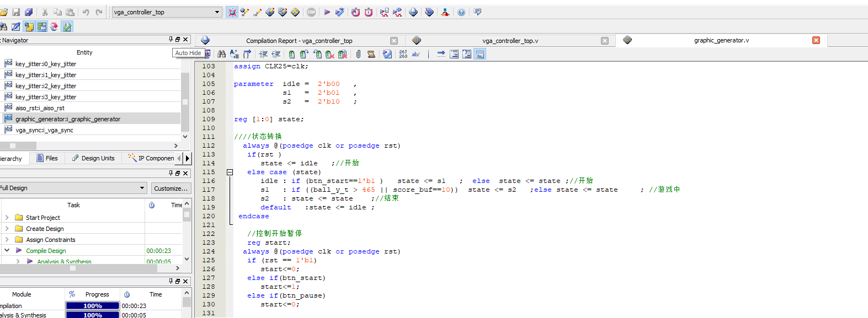The width and height of the screenshot is (868, 318).
Task: Start compilation with the purple play icon
Action: 327,12
